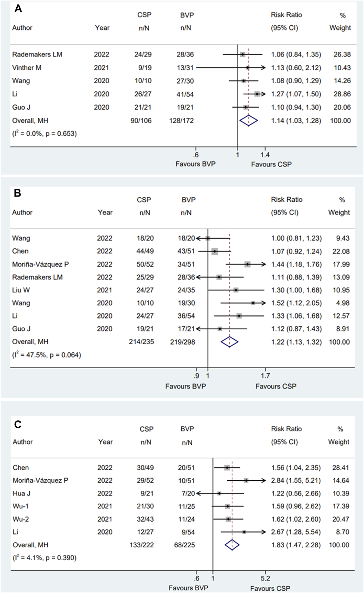The height and width of the screenshot is (593, 364).
Task: Select Chen's square marker in panel B
Action: (x=215, y=251)
